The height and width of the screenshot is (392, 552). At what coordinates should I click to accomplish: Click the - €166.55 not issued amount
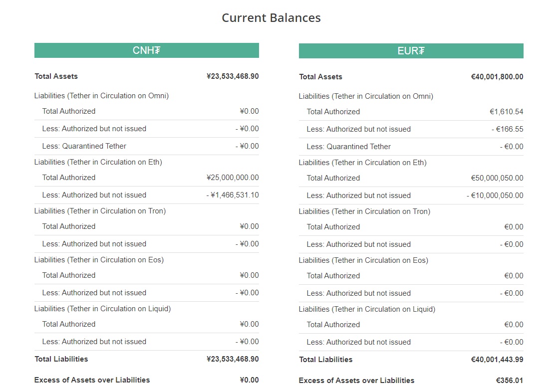tap(507, 129)
